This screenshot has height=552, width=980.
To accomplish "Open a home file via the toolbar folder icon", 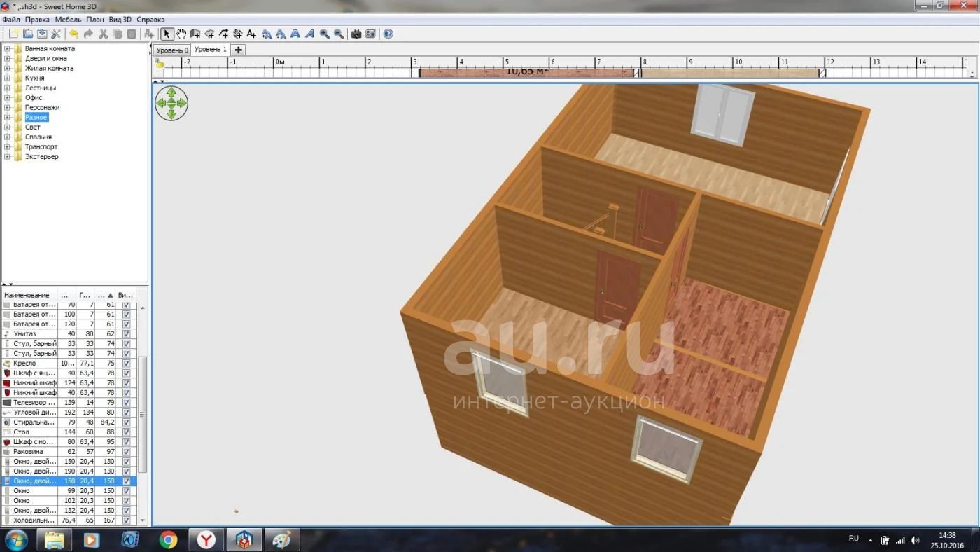I will coord(28,34).
